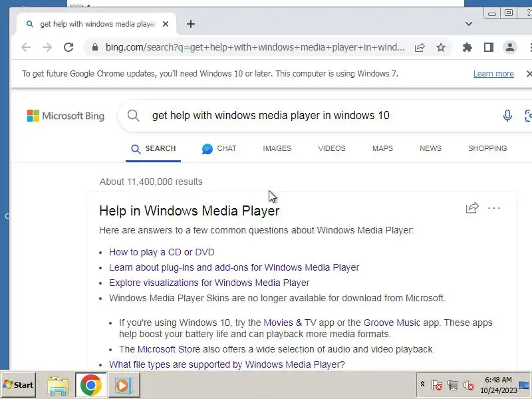The height and width of the screenshot is (399, 532).
Task: Switch to Bing CHAT tab
Action: point(219,148)
